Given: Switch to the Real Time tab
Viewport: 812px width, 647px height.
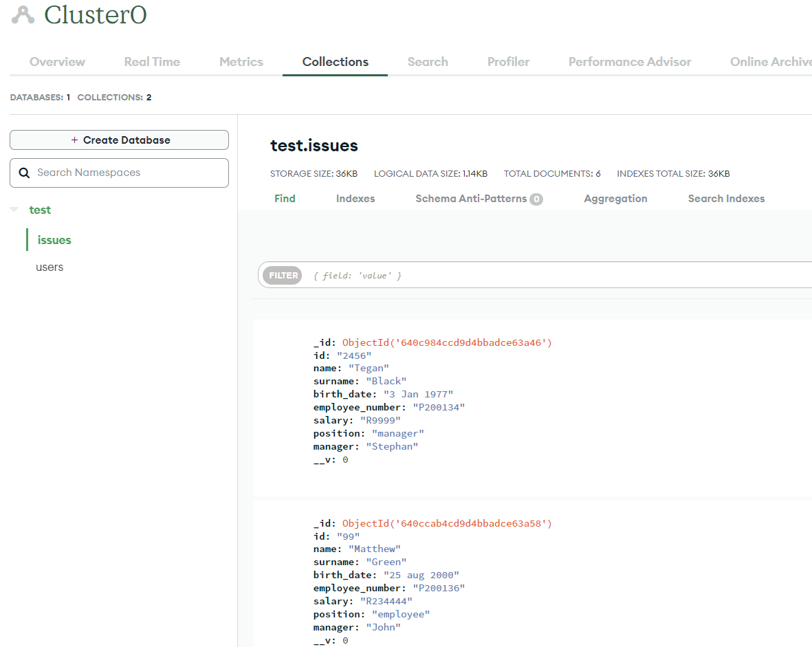Looking at the screenshot, I should point(152,62).
